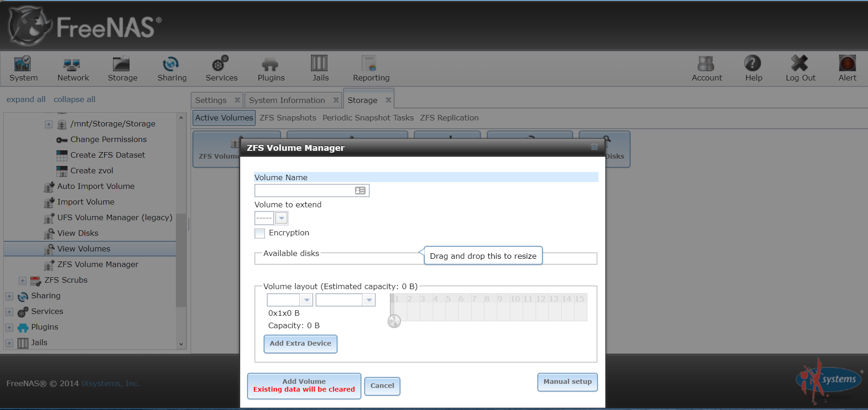
Task: Cancel the ZFS Volume Manager dialog
Action: click(382, 386)
